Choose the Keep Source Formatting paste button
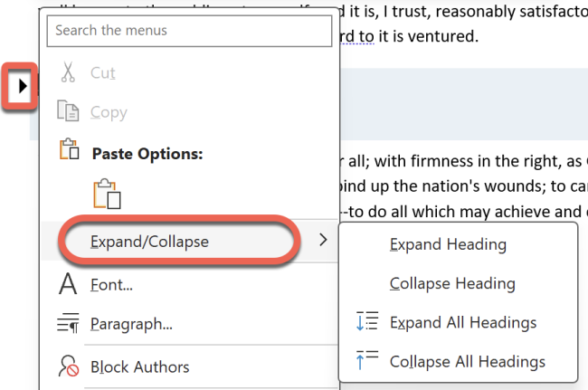 click(x=107, y=195)
